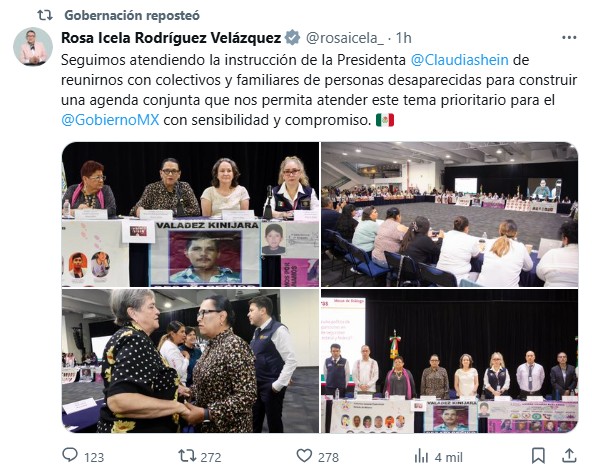Open the @rosaicela_ handle
Image resolution: width=592 pixels, height=475 pixels.
(344, 38)
